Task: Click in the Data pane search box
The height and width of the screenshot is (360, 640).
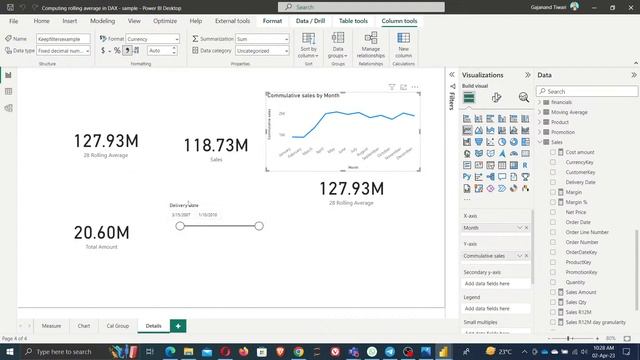Action: point(587,91)
